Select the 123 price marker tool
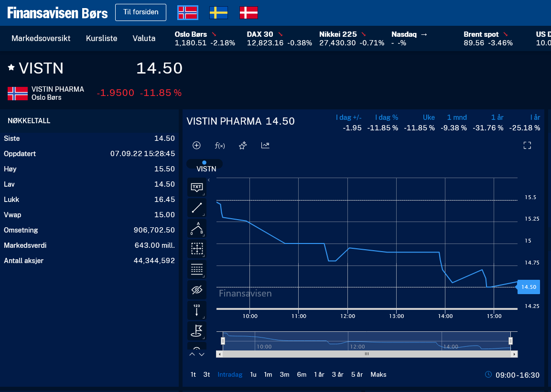Viewport: 551px width, 392px height. coord(197,310)
